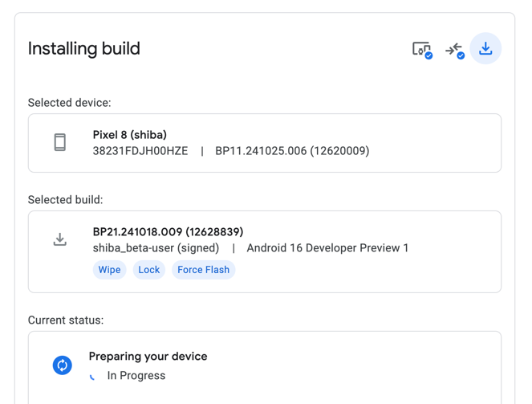The width and height of the screenshot is (532, 404).
Task: Click Android 16 Developer Preview 1 text
Action: [327, 248]
